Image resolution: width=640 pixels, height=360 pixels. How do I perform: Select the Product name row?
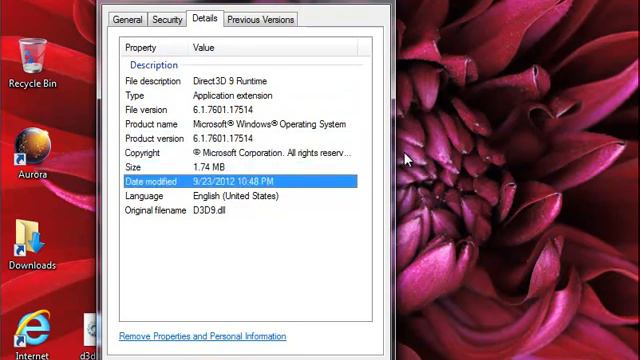click(x=240, y=124)
